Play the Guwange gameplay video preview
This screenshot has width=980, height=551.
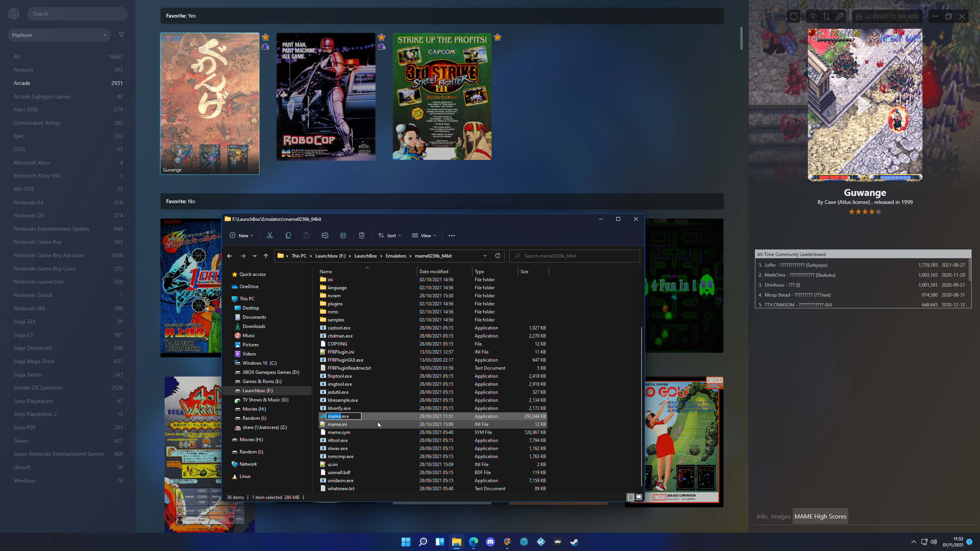[865, 105]
